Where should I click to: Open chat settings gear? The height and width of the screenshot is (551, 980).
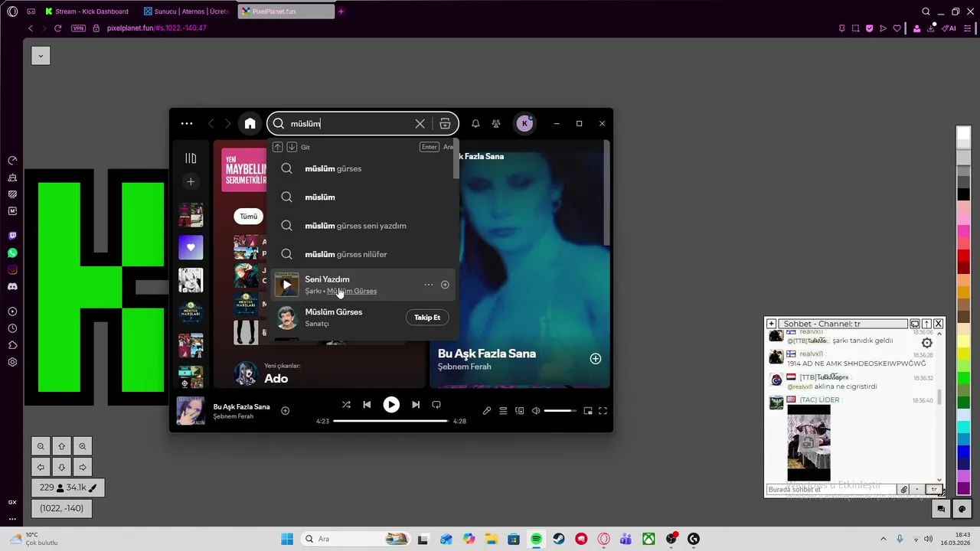point(926,343)
